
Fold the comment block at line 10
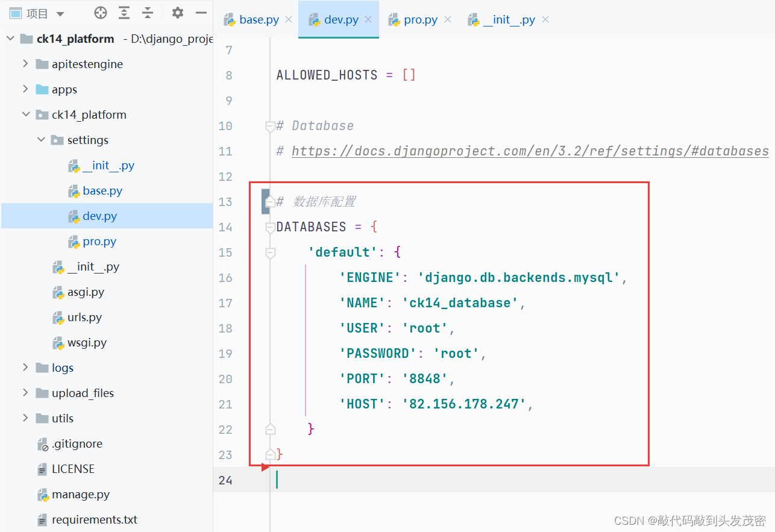coord(271,126)
